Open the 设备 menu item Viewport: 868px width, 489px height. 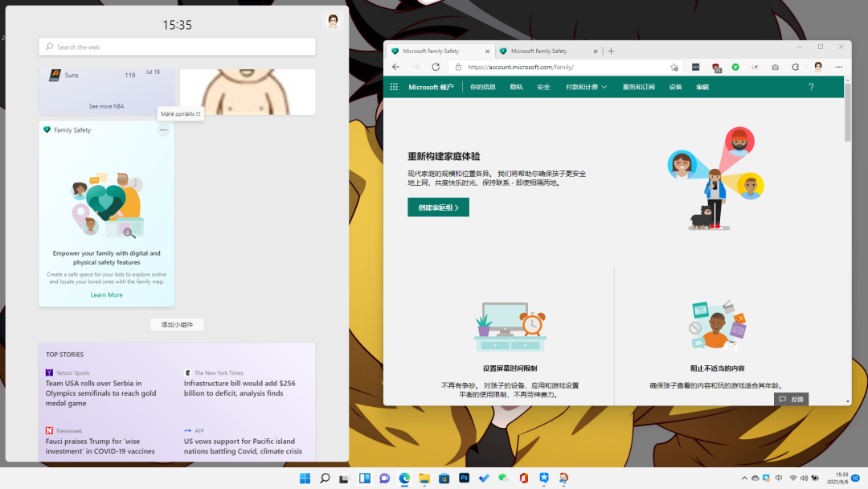click(675, 87)
